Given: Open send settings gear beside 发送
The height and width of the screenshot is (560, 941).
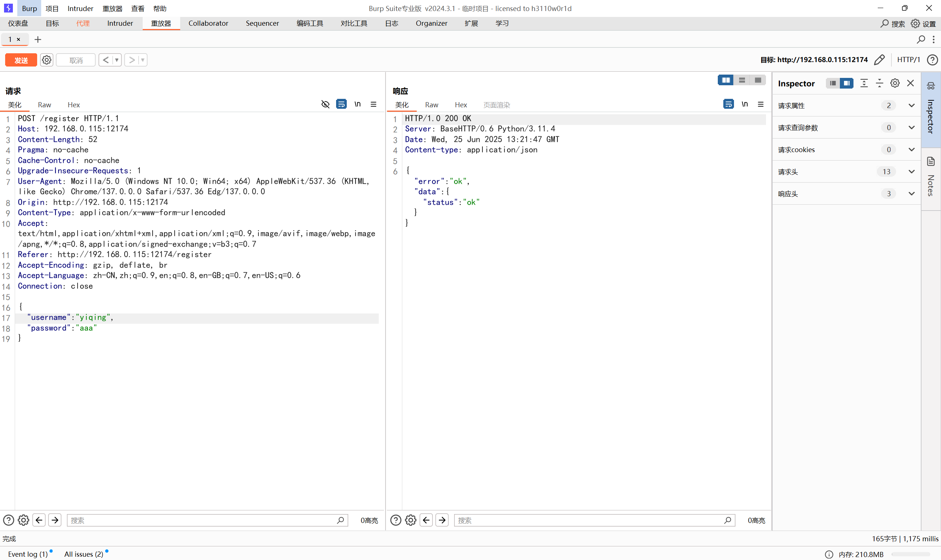Looking at the screenshot, I should coord(46,60).
